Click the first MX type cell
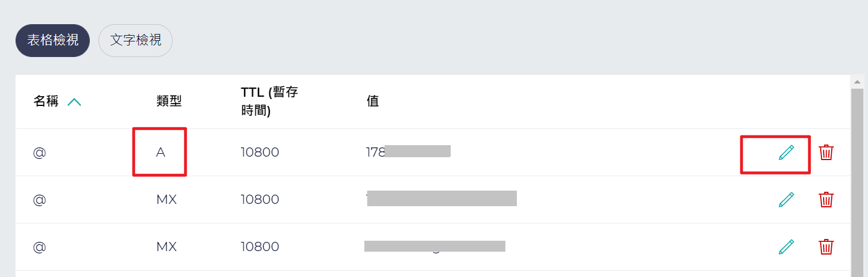The height and width of the screenshot is (277, 868). 166,200
